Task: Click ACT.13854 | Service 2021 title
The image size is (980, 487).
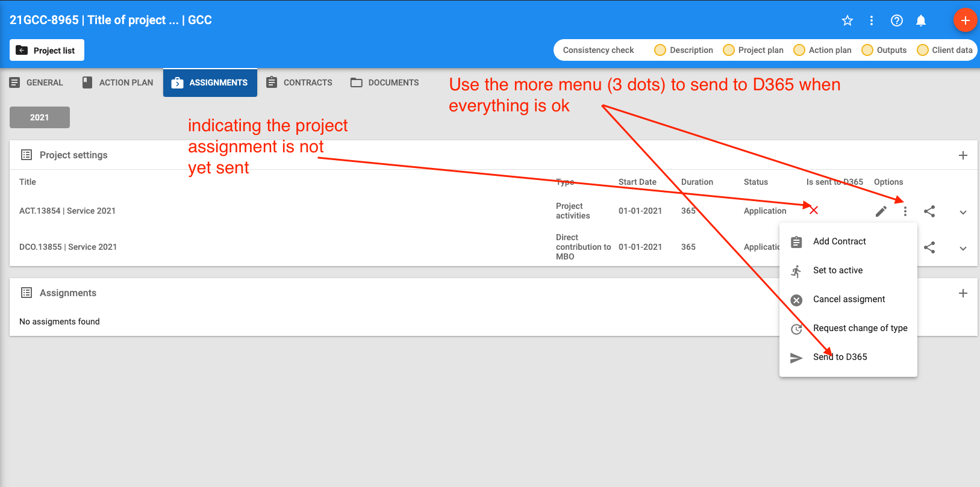Action: point(67,211)
